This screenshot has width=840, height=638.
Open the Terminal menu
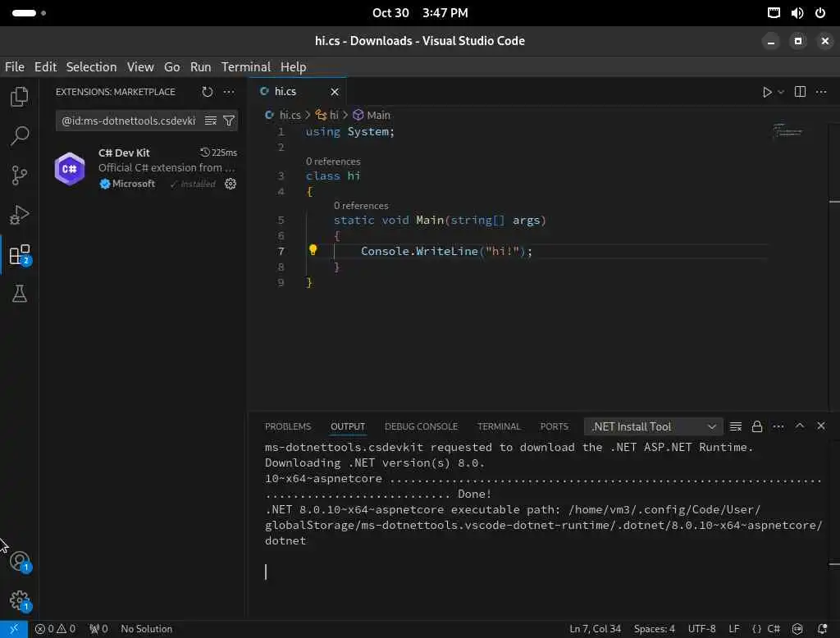[246, 67]
